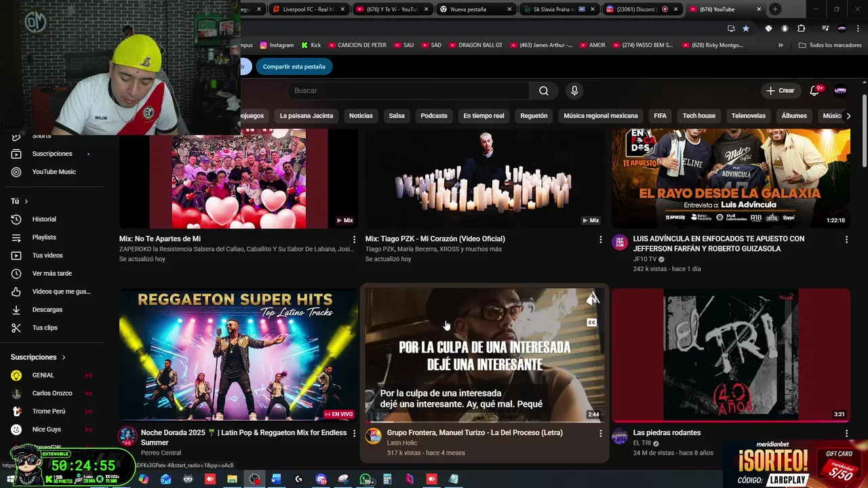Image resolution: width=868 pixels, height=488 pixels.
Task: Click the Buscar search field
Action: 408,91
